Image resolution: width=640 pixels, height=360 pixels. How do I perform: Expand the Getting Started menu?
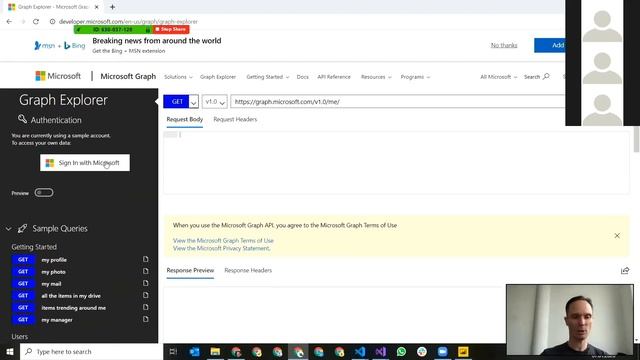pos(268,77)
